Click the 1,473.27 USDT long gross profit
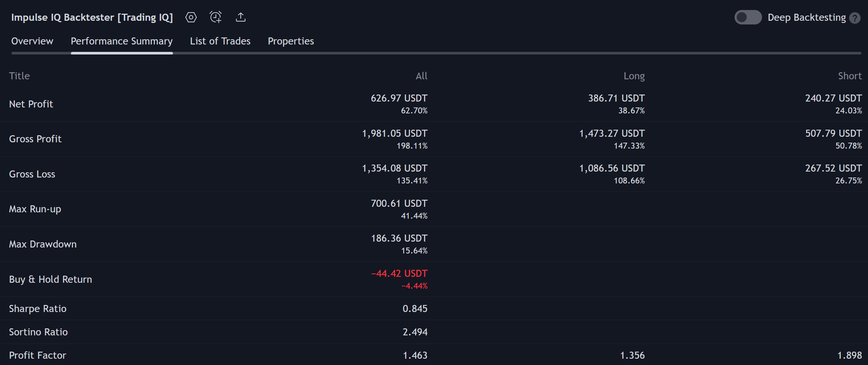 tap(612, 133)
